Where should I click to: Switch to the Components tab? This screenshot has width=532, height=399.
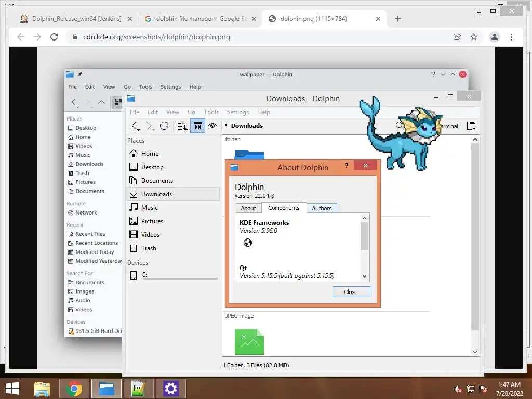(x=284, y=208)
